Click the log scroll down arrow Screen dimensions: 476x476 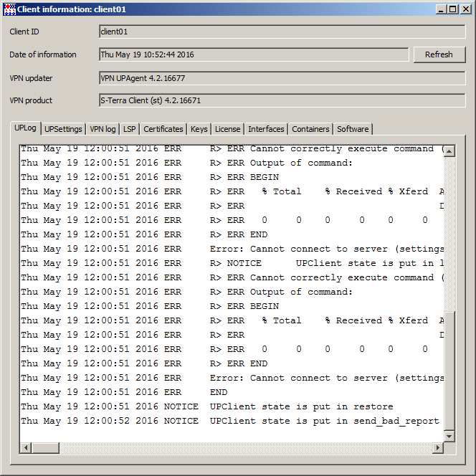(449, 437)
